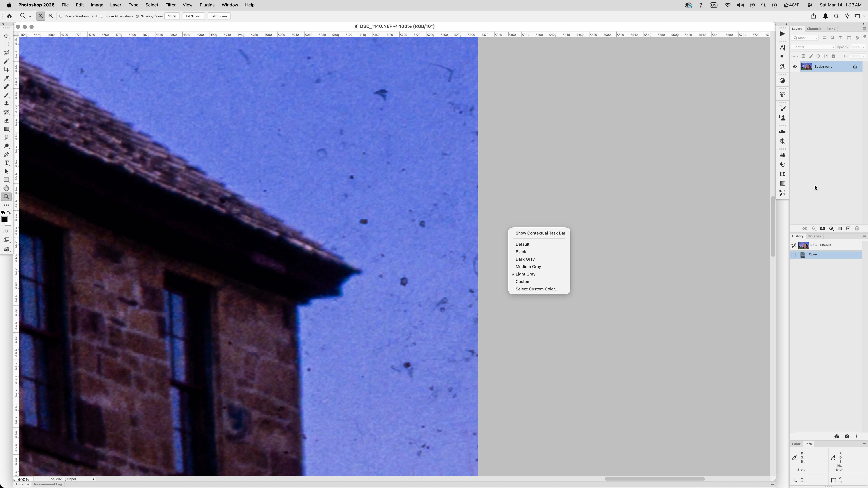
Task: Select the Hand tool
Action: [x=6, y=188]
